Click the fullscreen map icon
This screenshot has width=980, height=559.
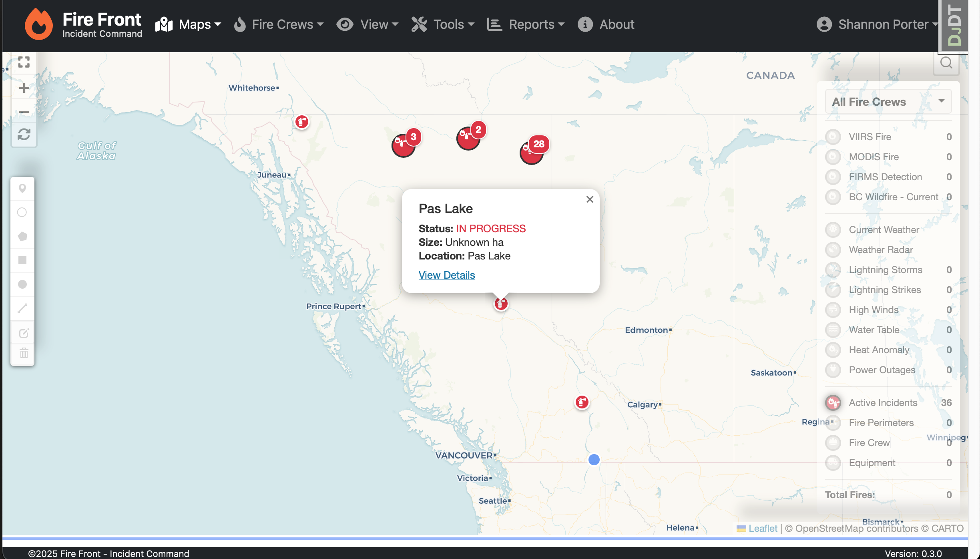click(24, 62)
